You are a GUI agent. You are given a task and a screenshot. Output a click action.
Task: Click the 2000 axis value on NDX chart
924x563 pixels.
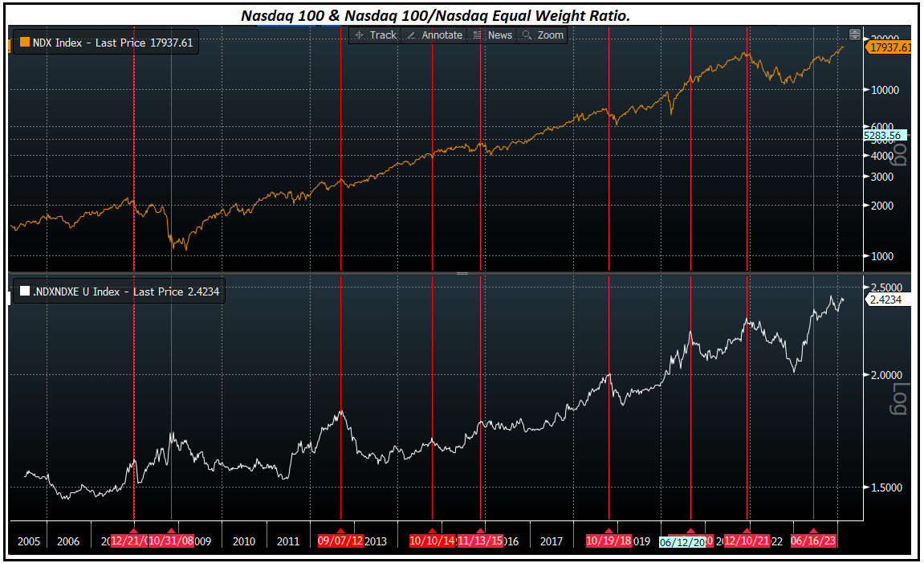(882, 205)
